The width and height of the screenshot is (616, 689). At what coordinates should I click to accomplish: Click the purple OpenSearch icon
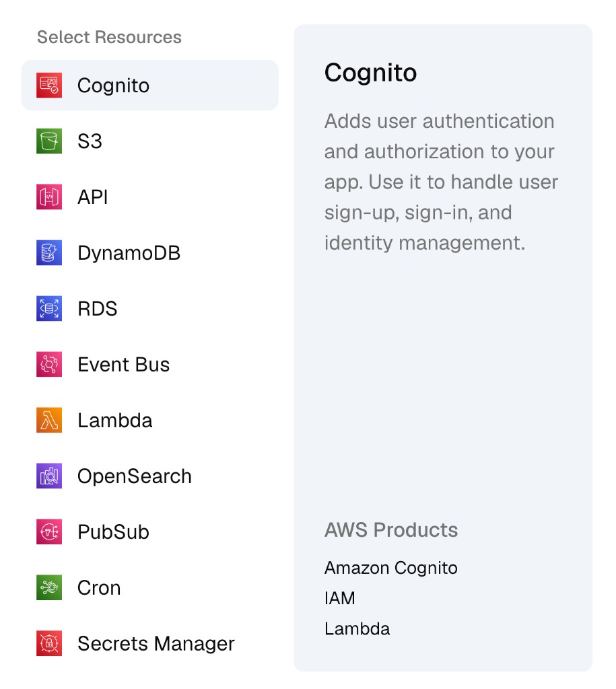tap(48, 476)
